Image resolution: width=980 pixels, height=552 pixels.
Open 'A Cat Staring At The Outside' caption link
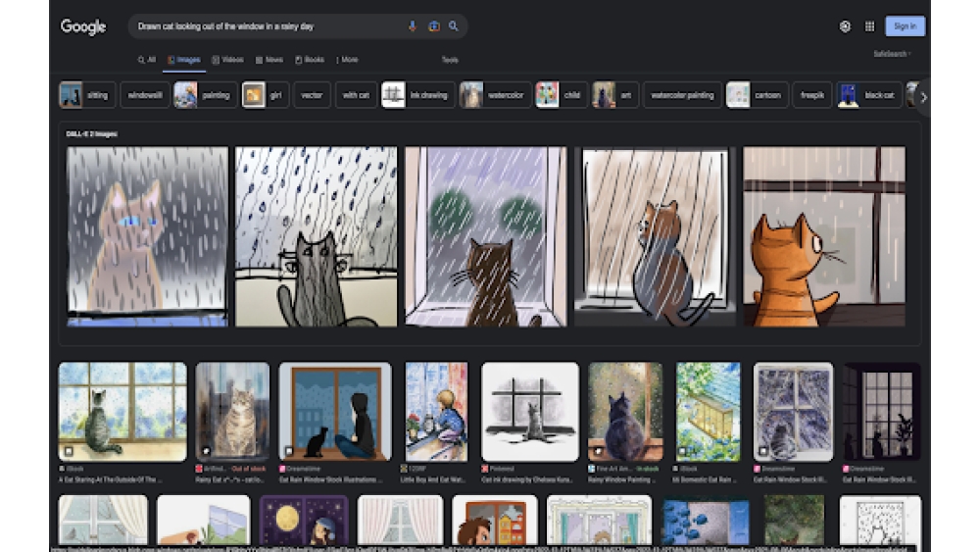(x=110, y=479)
